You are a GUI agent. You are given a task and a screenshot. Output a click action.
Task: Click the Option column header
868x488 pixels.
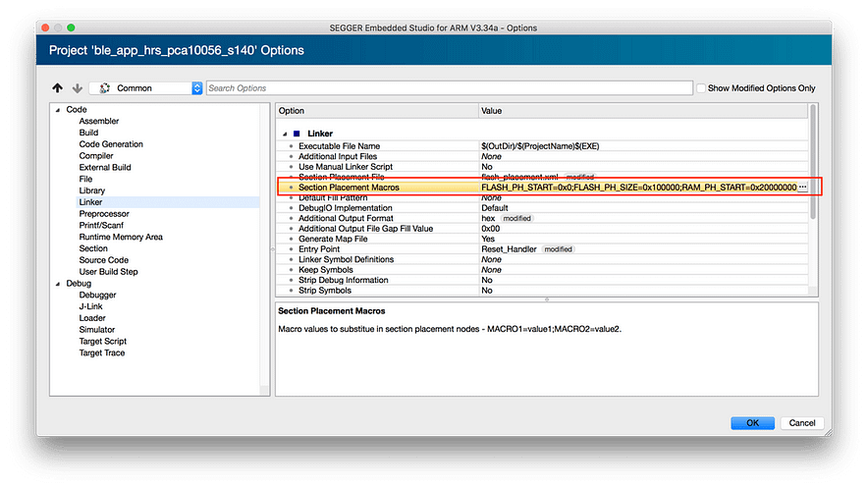click(x=377, y=111)
